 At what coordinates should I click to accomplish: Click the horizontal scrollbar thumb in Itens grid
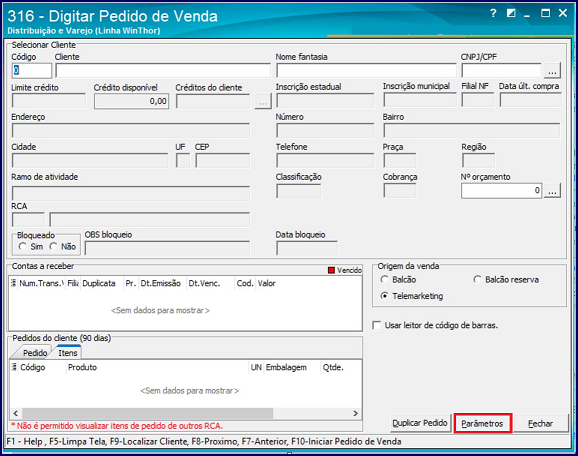pos(147,413)
